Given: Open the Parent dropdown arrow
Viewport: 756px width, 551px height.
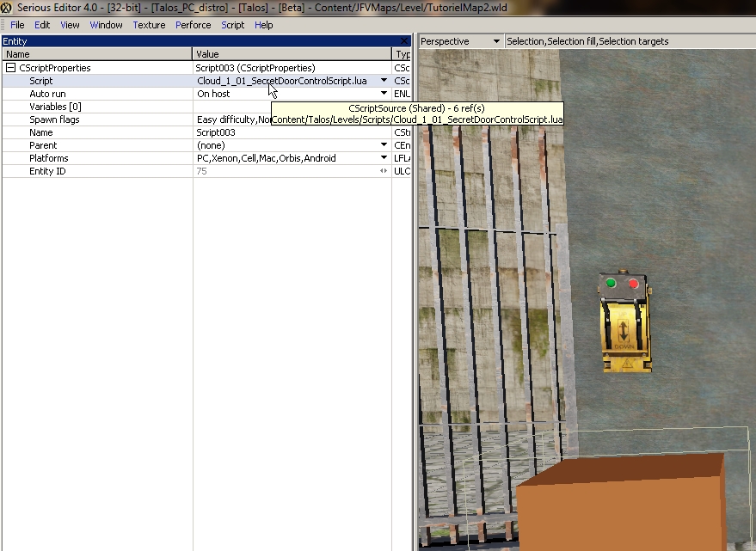Looking at the screenshot, I should click(x=384, y=145).
